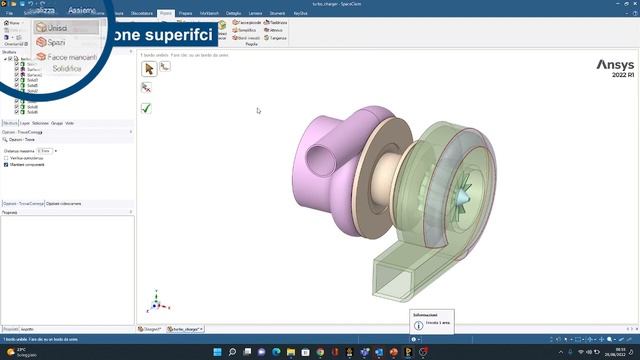Switch to the Strumenti ribbon tab
This screenshot has height=360, width=640.
point(277,13)
